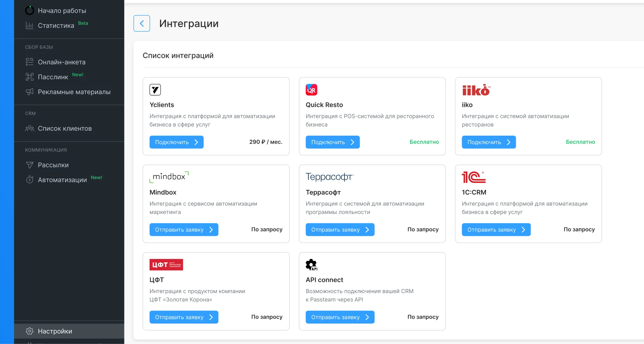
Task: Select the bar chart icon for Статистика
Action: point(29,25)
